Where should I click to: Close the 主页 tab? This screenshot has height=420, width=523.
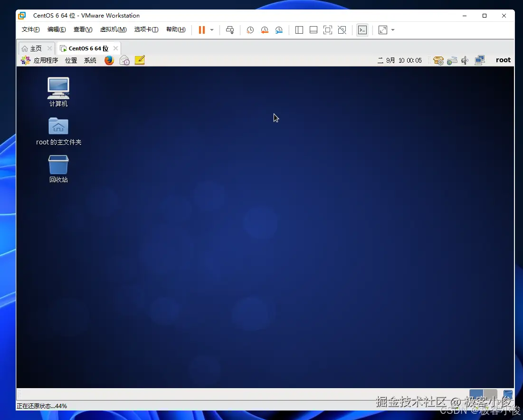(49, 48)
